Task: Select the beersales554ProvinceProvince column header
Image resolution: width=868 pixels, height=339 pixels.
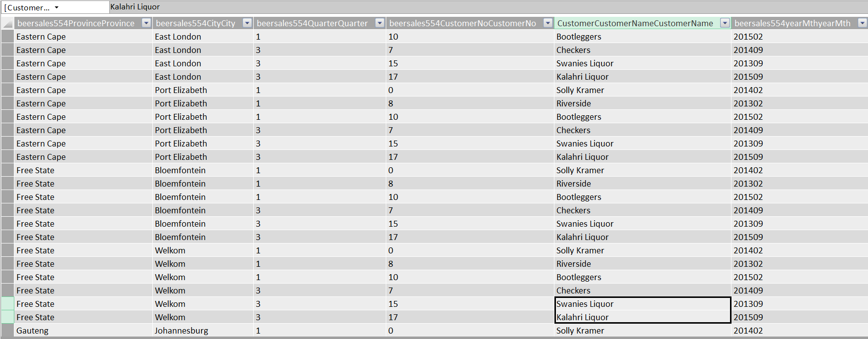Action: click(x=76, y=23)
